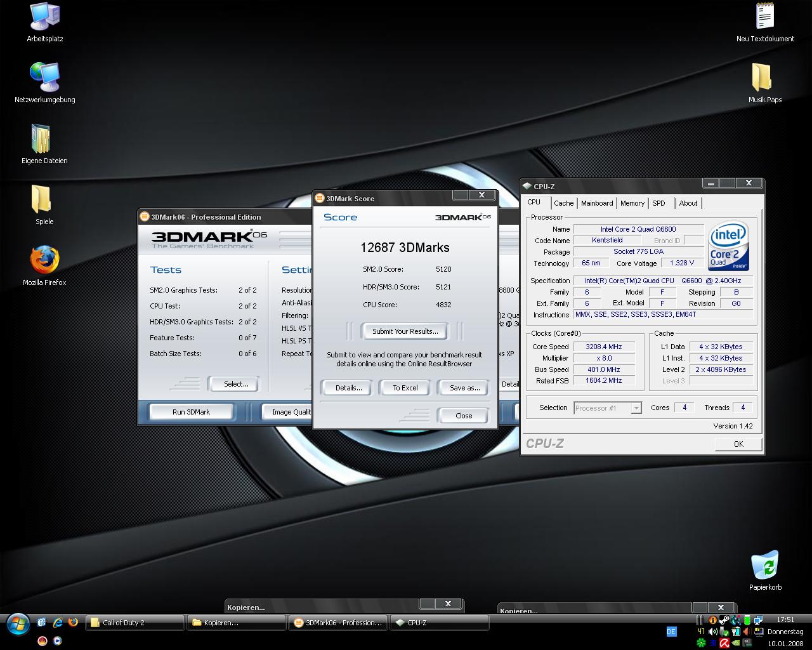This screenshot has height=650, width=812.
Task: Click Feature Tests row in 3DMark06
Action: coord(203,338)
